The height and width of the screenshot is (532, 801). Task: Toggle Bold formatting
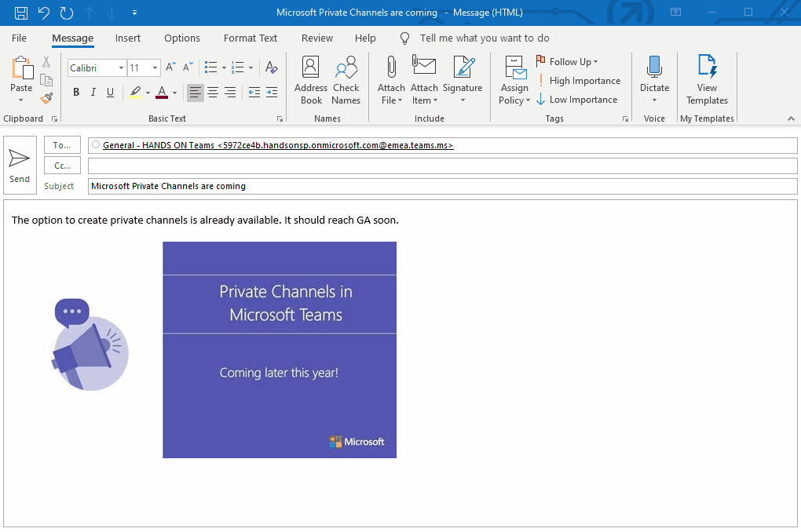click(76, 93)
